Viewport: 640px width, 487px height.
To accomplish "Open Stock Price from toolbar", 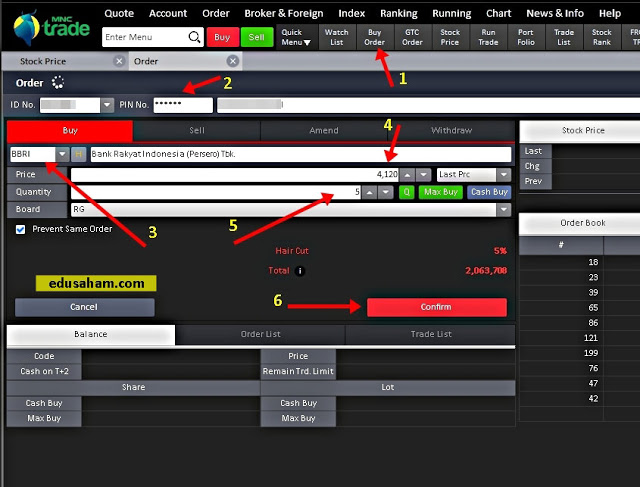I will point(450,37).
